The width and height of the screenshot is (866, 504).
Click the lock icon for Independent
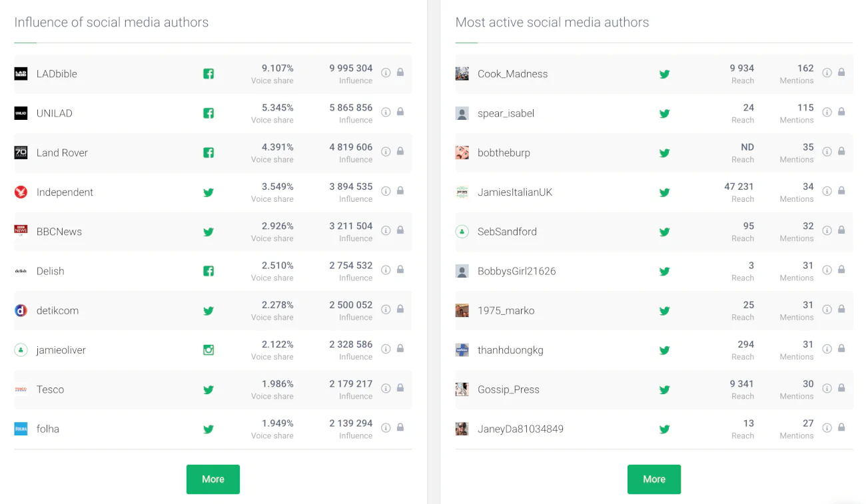pyautogui.click(x=400, y=190)
